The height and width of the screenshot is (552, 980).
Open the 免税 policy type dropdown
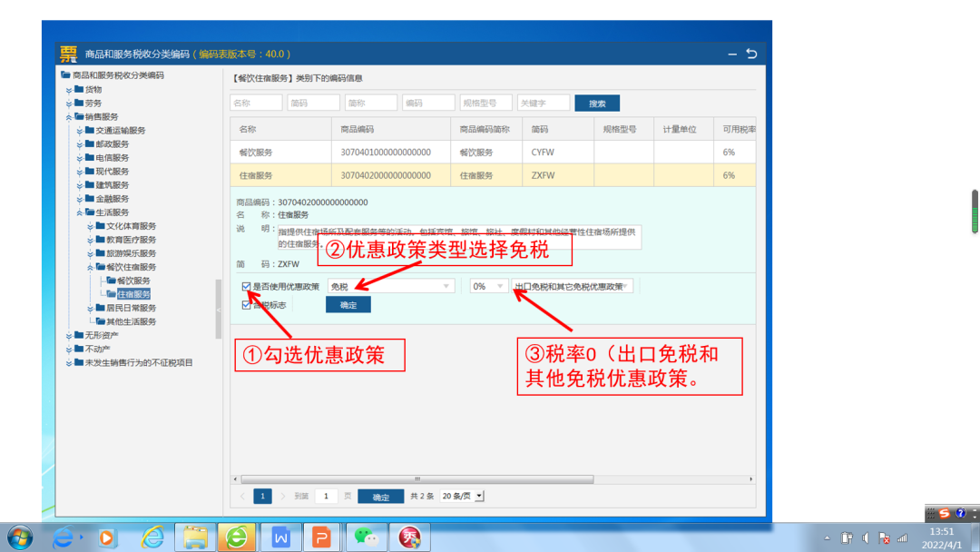[x=390, y=286]
